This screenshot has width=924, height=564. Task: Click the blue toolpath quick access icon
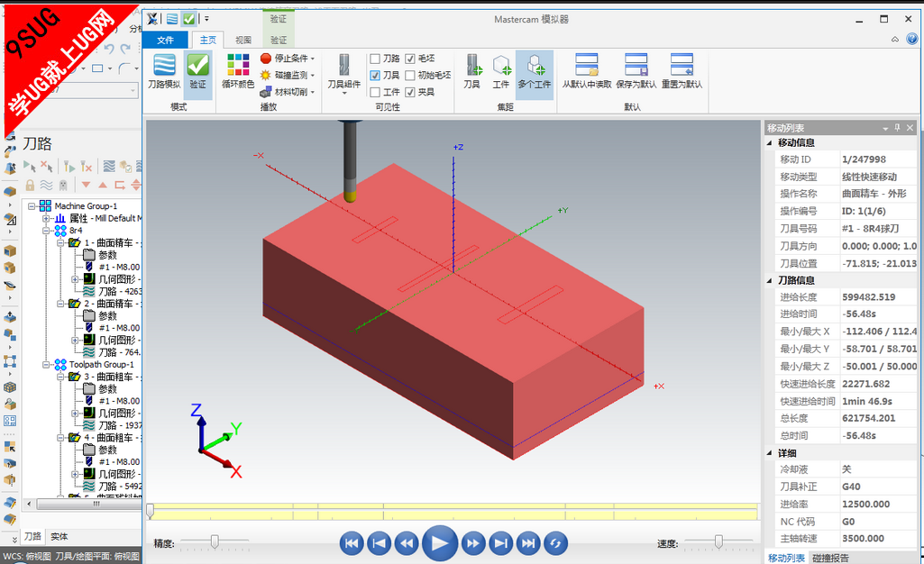(172, 19)
